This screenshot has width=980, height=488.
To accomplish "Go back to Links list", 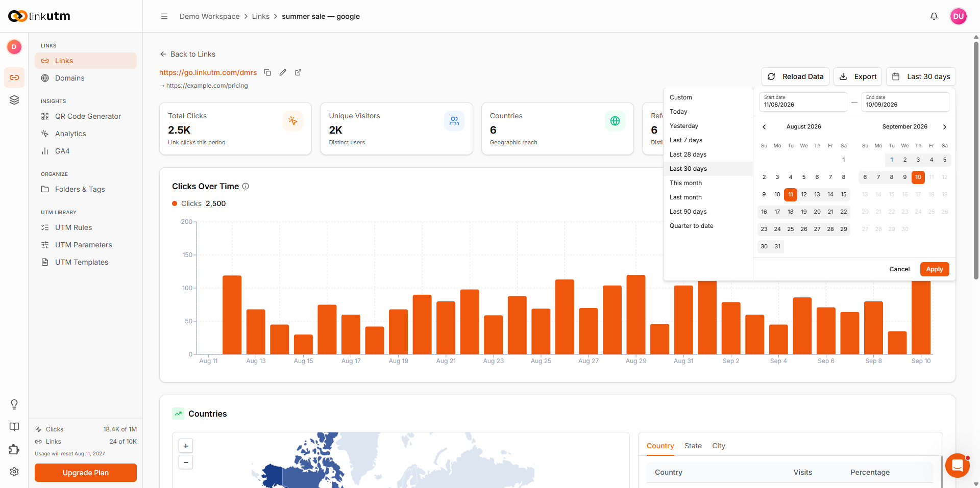I will [x=187, y=54].
